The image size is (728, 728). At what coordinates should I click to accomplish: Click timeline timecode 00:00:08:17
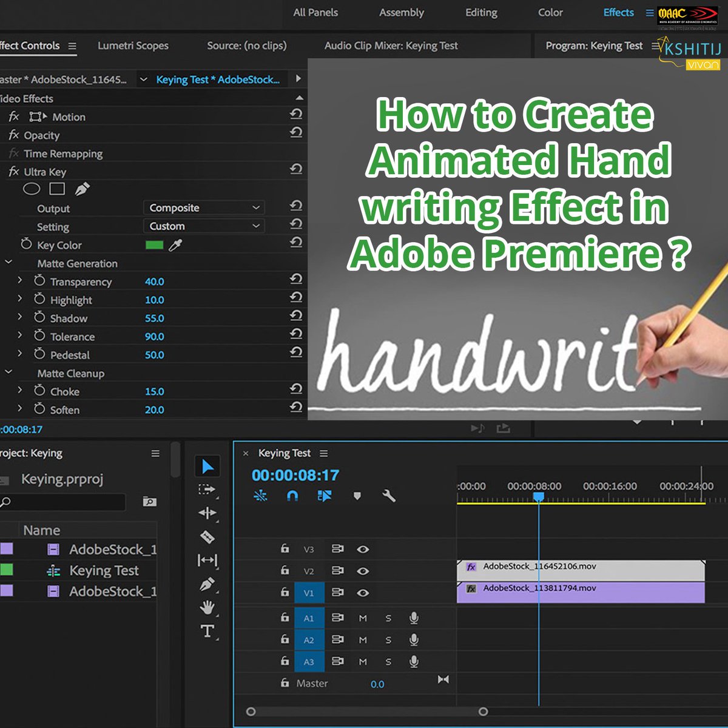(x=295, y=475)
